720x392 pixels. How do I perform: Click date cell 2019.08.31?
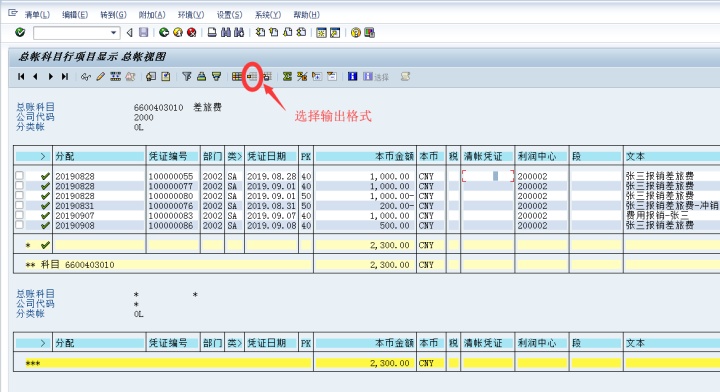coord(271,206)
